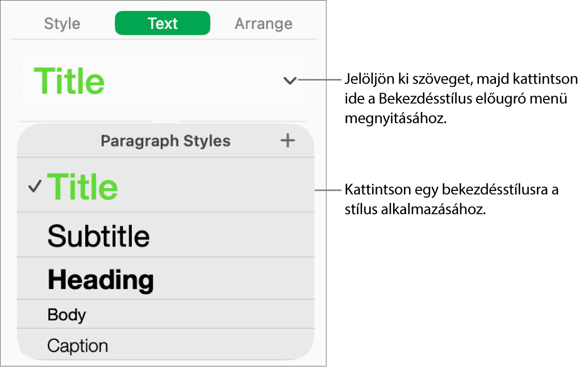Click the Paragraph Styles header label
588x367 pixels.
165,141
